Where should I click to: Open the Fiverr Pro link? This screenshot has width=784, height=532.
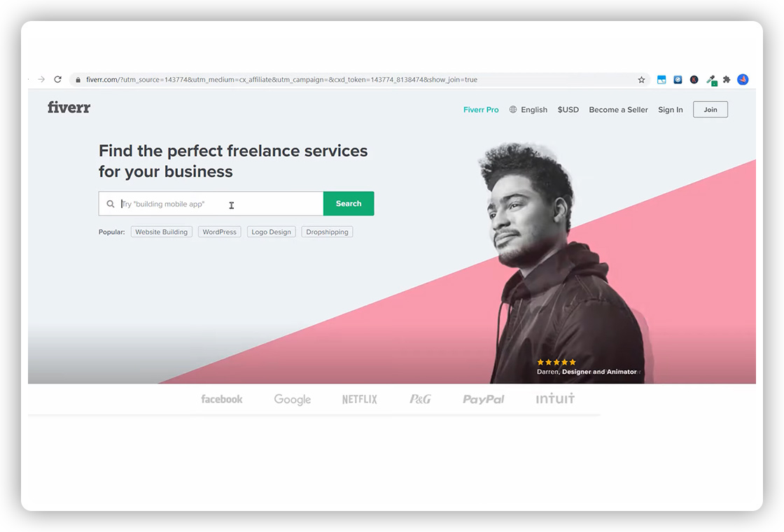[480, 109]
